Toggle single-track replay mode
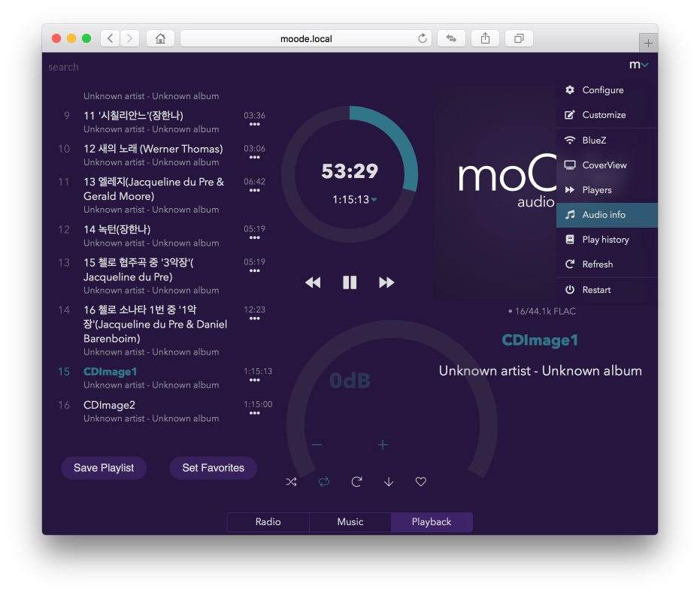700x595 pixels. 356,482
